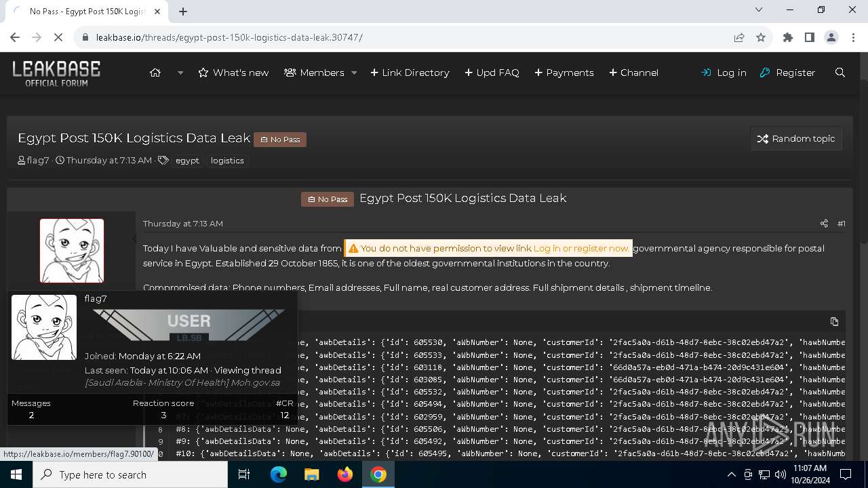Open Task View on taskbar
The height and width of the screenshot is (488, 868).
(x=245, y=474)
